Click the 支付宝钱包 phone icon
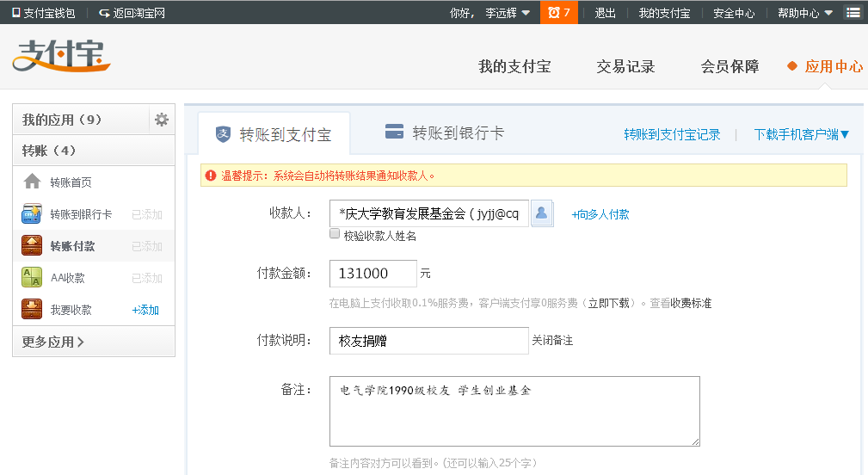 (x=16, y=13)
